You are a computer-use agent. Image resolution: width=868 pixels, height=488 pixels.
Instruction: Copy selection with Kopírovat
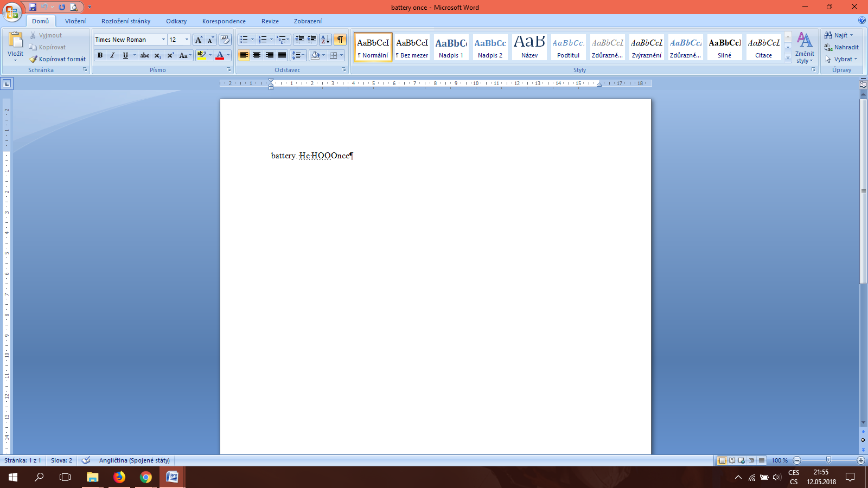click(x=47, y=47)
